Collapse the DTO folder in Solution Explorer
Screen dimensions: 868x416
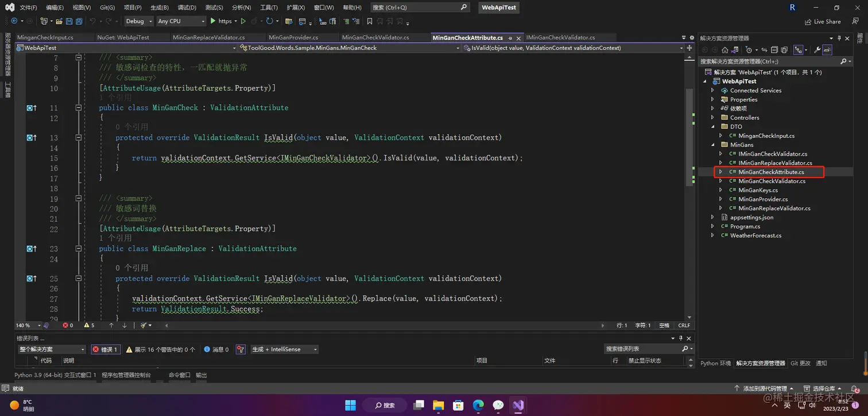[713, 126]
